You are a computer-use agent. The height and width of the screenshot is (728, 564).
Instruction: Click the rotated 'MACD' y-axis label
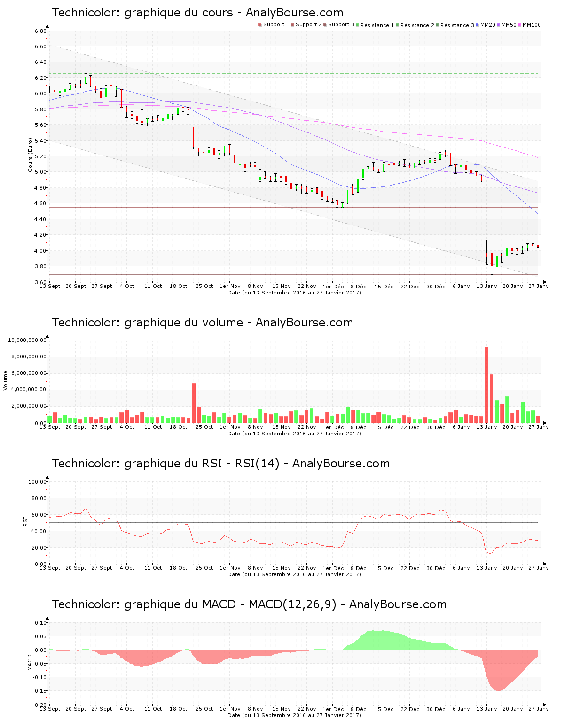coord(30,662)
